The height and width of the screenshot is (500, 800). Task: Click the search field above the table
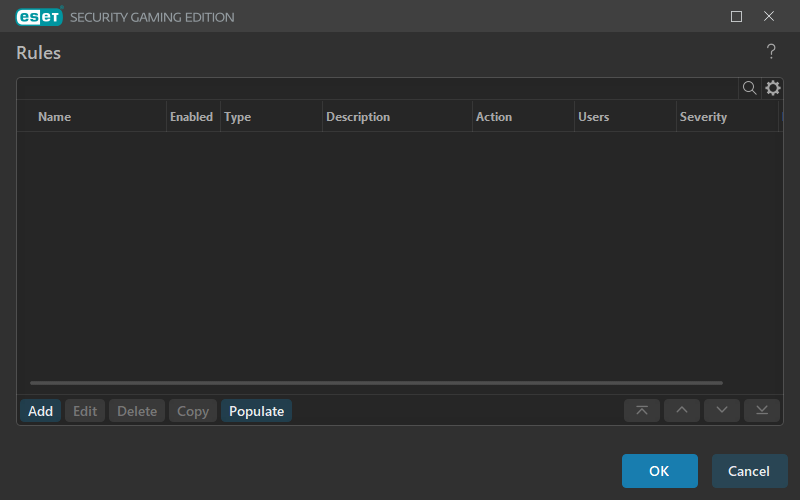click(378, 88)
